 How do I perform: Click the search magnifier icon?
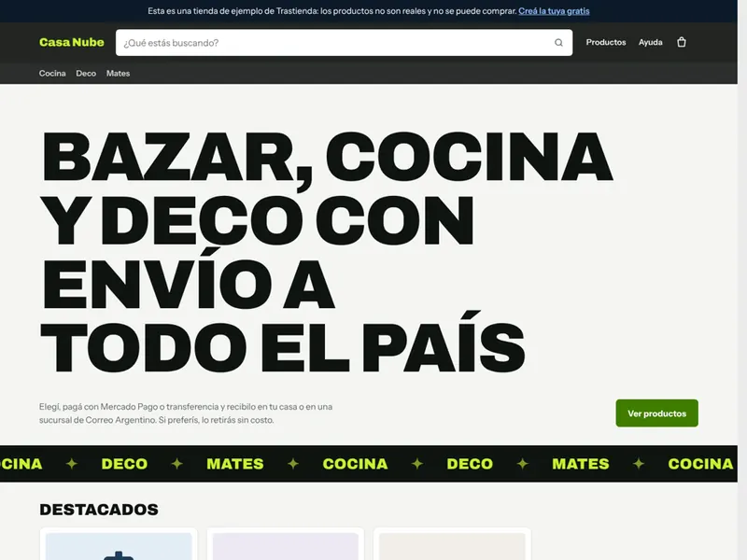[x=558, y=43]
